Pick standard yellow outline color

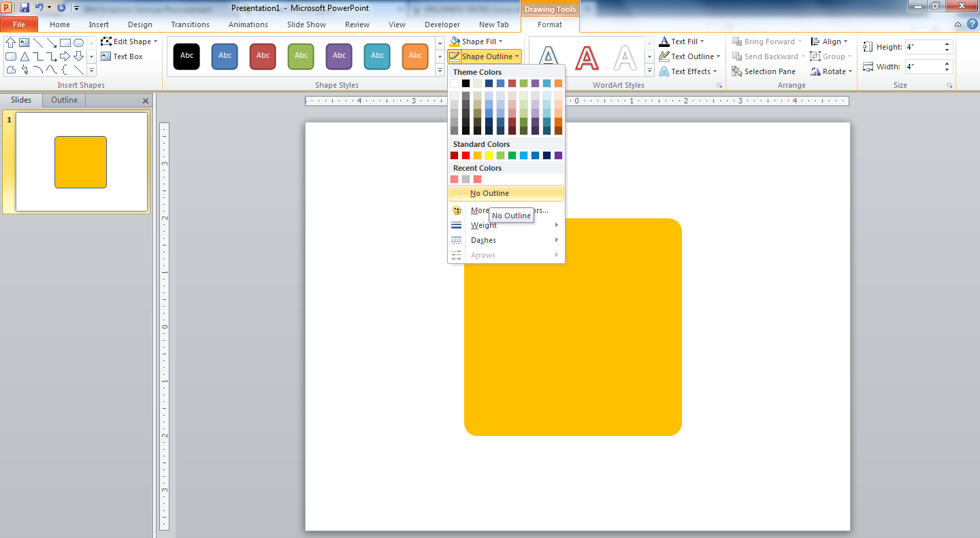coord(489,155)
